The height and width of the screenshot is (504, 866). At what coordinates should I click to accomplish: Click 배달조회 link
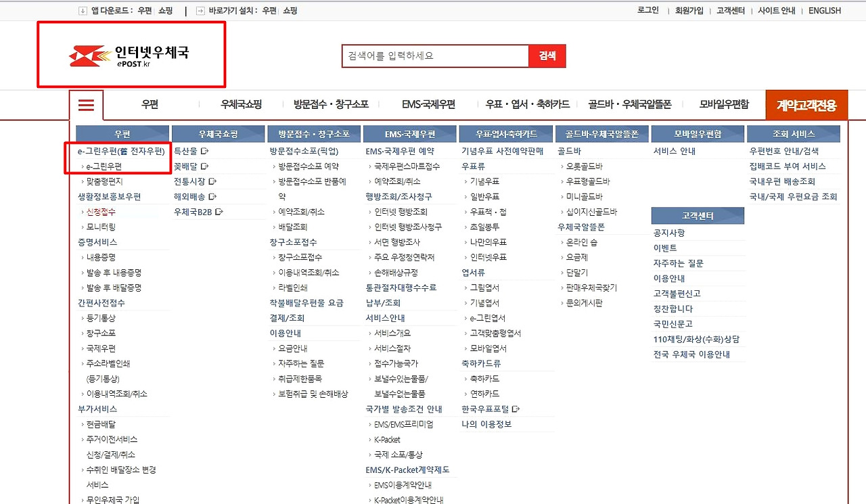point(293,227)
